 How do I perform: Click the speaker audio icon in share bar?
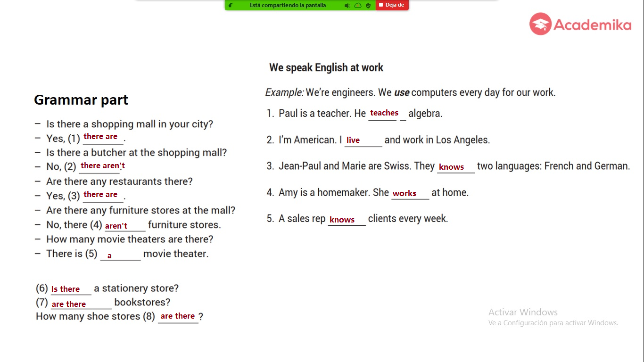(x=347, y=6)
